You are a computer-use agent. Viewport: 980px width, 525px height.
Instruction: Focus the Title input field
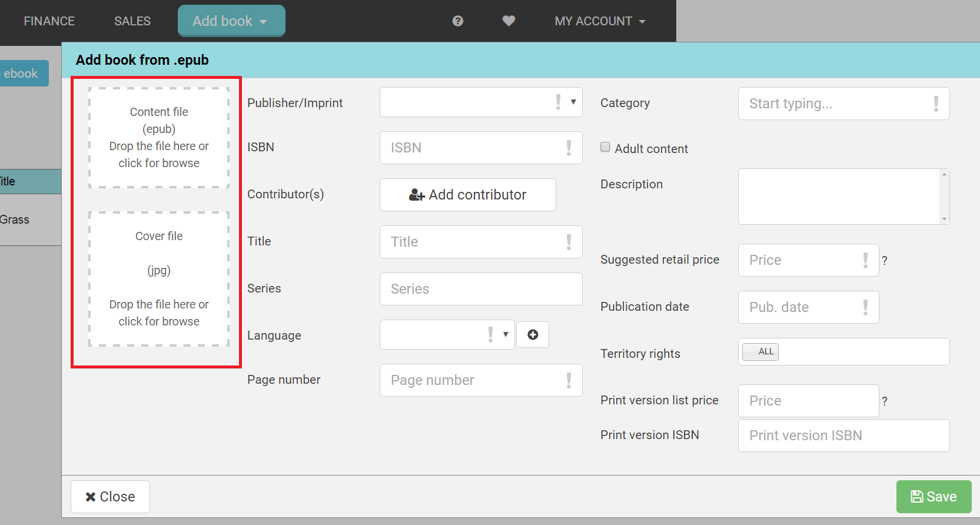[481, 242]
